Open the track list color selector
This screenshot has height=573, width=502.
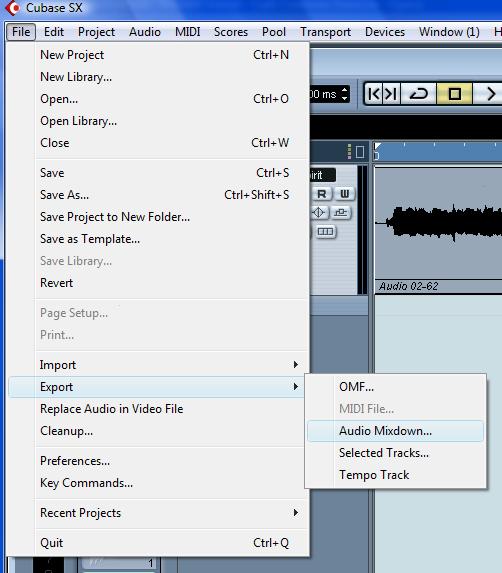click(350, 151)
